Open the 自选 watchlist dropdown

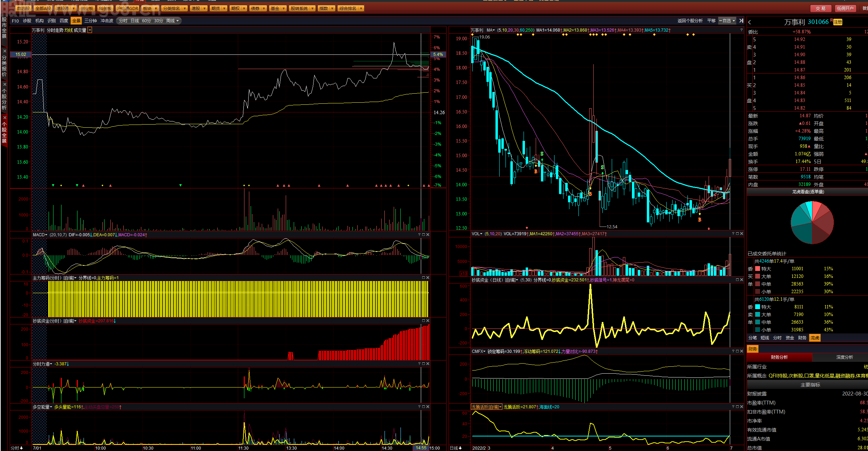(x=727, y=21)
